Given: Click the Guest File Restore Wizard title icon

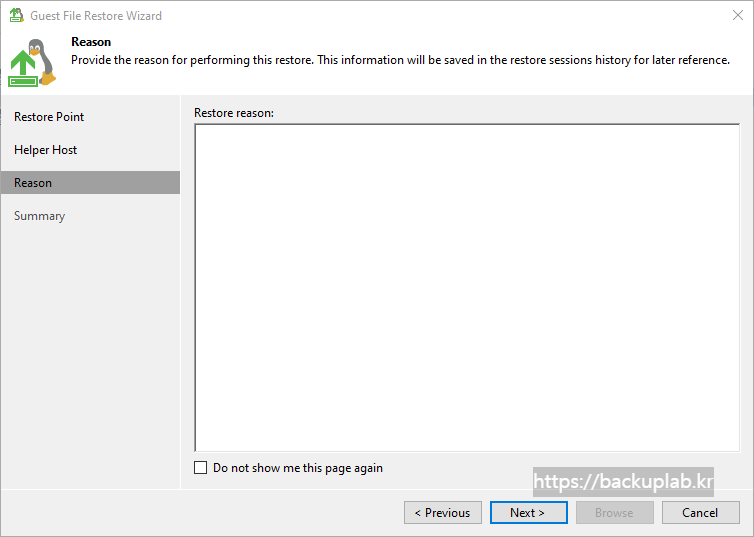Looking at the screenshot, I should [16, 15].
